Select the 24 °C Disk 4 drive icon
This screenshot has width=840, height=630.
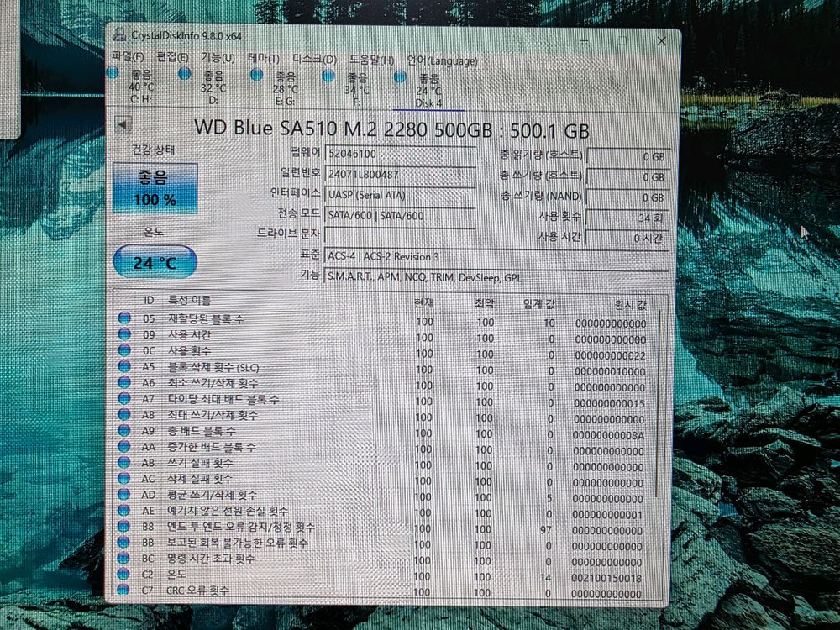(399, 75)
